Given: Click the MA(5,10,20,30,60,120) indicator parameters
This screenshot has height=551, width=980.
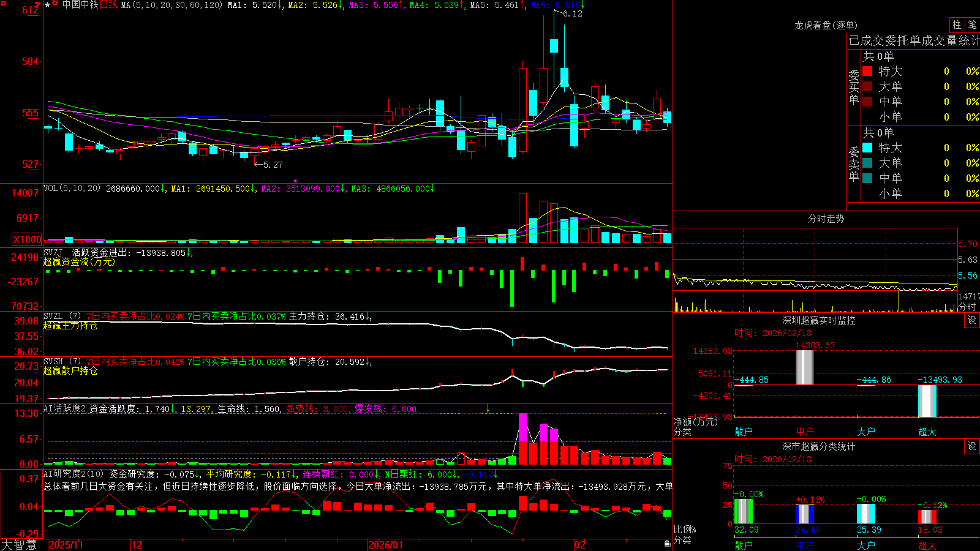Looking at the screenshot, I should pyautogui.click(x=171, y=5).
